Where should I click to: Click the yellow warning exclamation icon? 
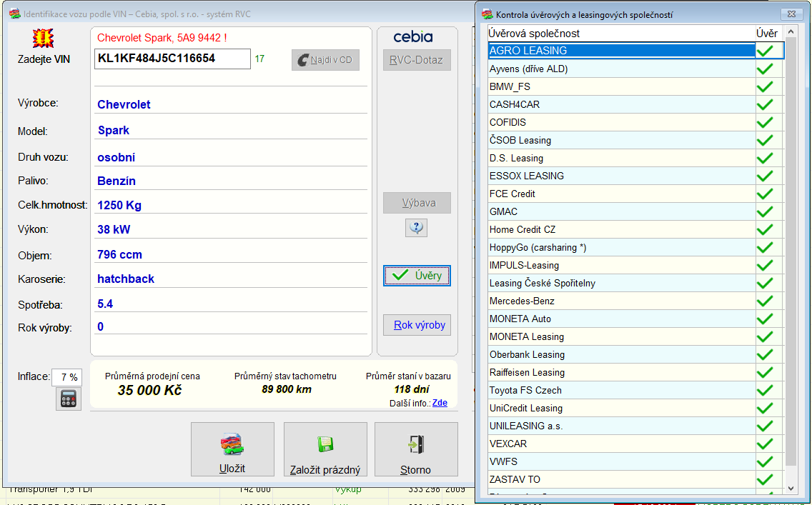point(44,39)
